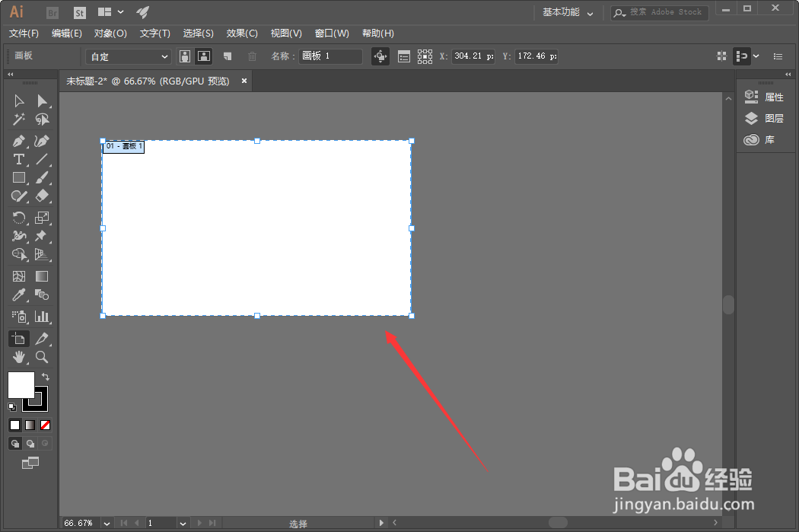This screenshot has height=532, width=799.
Task: Select the Shaper tool
Action: [19, 196]
